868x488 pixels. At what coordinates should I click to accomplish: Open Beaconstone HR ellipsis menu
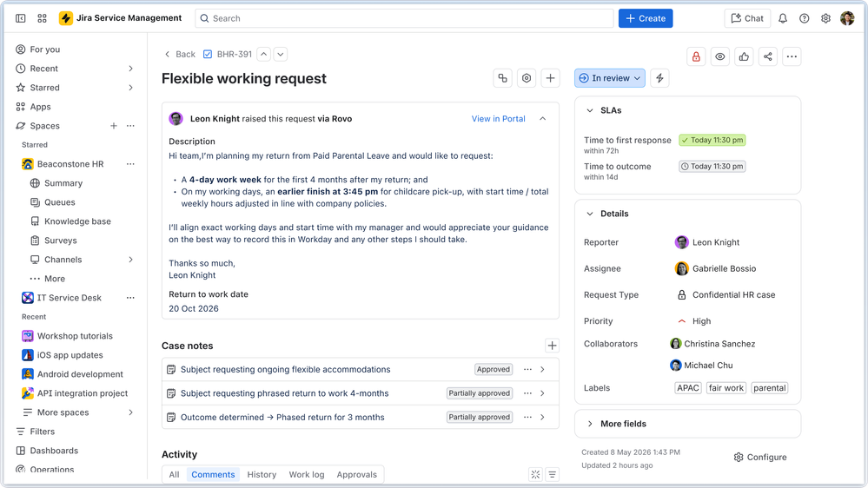tap(130, 164)
